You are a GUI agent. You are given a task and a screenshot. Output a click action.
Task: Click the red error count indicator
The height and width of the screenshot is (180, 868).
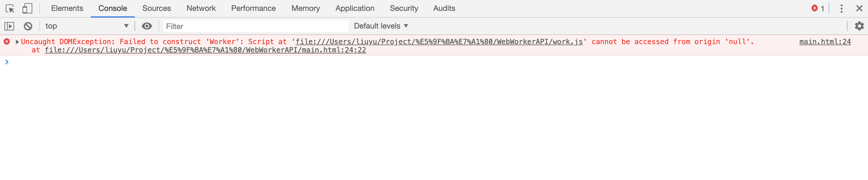818,8
